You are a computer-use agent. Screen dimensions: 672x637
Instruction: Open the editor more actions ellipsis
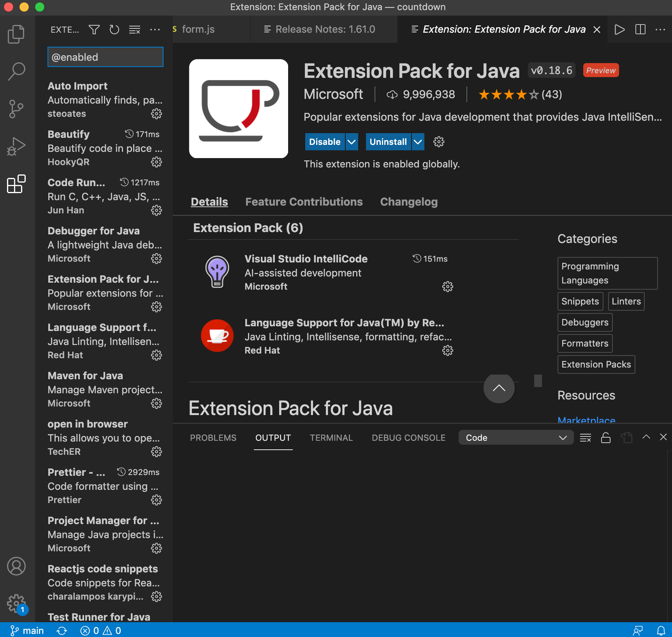(660, 29)
